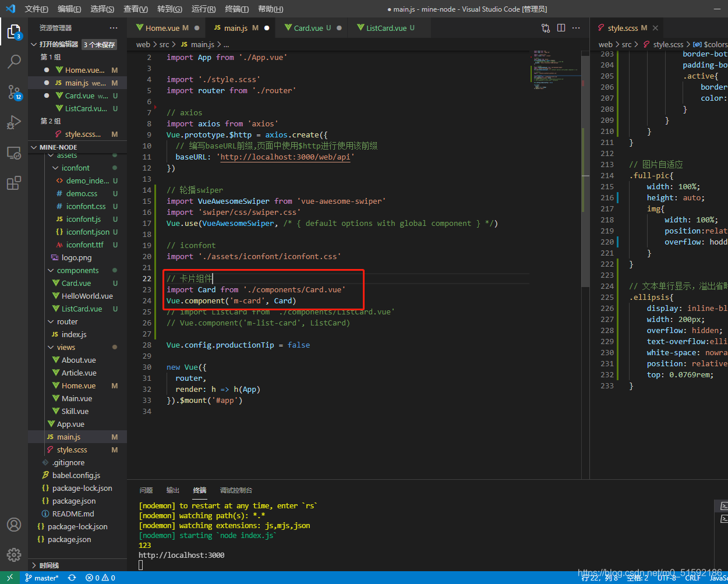Open the Run and Debug view
This screenshot has width=728, height=584.
pyautogui.click(x=14, y=122)
